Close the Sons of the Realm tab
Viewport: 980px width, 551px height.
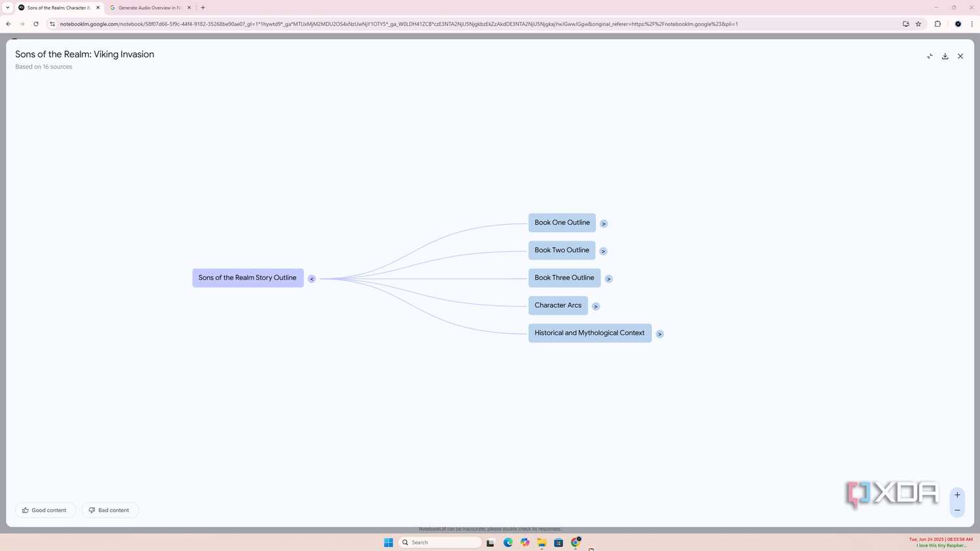[98, 8]
